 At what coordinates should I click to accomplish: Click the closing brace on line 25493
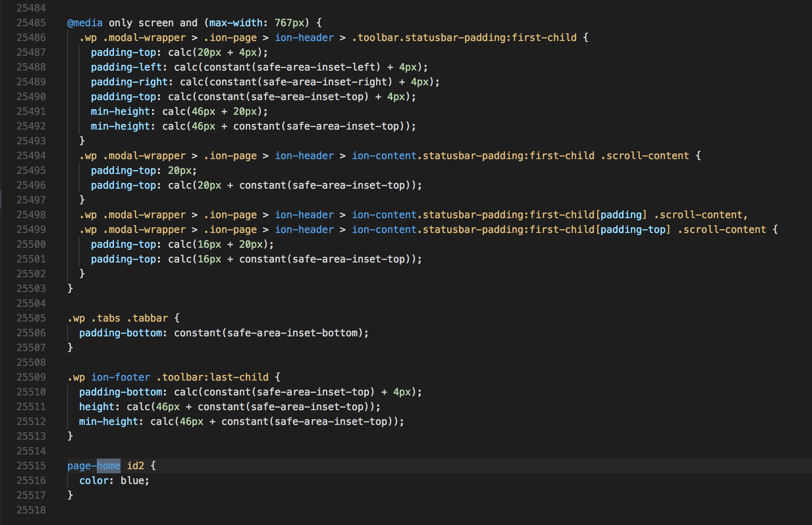pos(82,141)
